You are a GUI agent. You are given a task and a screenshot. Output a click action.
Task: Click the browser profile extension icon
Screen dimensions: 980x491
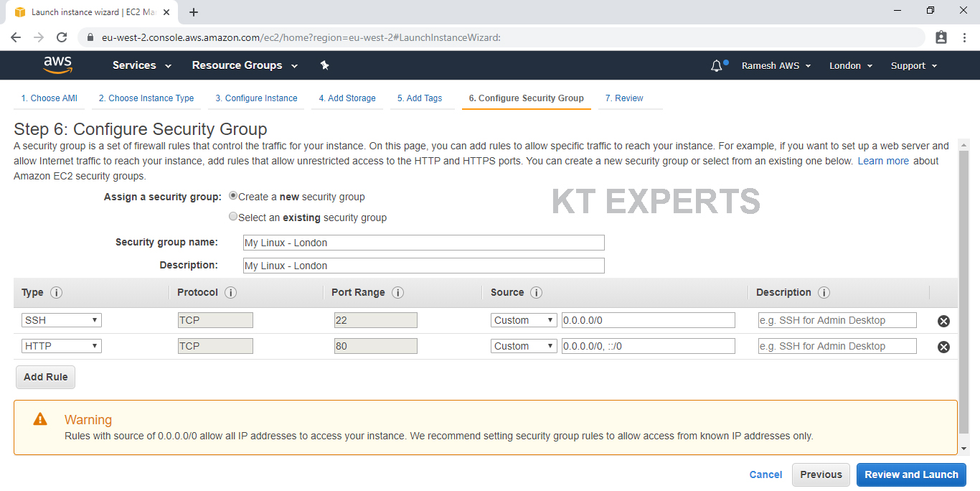(941, 37)
